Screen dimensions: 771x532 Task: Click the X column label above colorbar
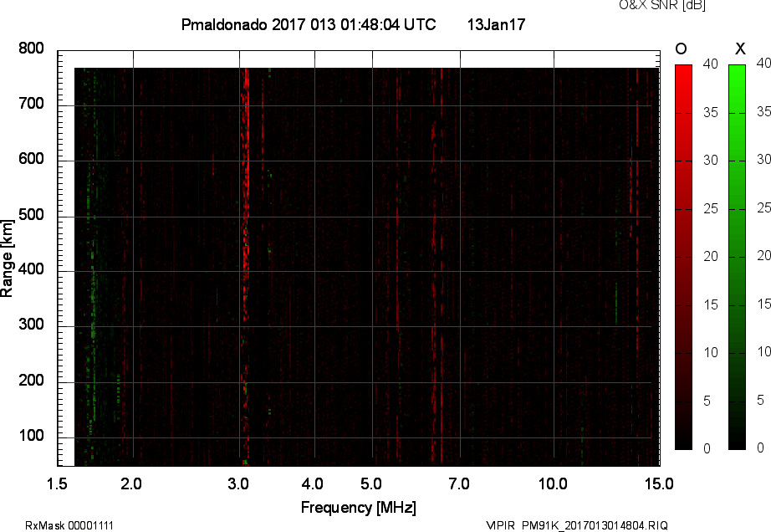[739, 49]
